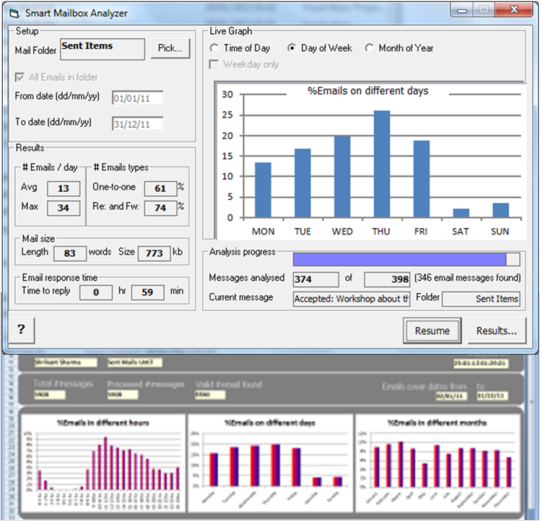
Task: Open the Results... button
Action: pos(497,331)
